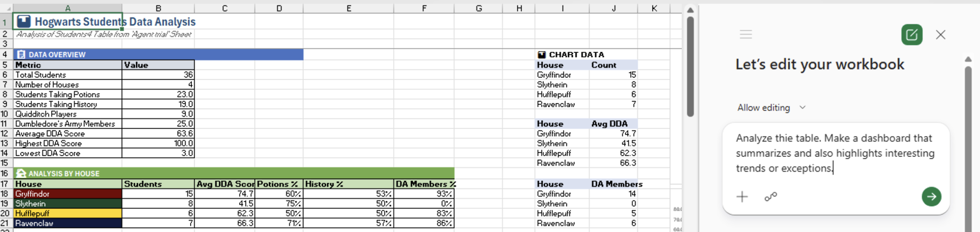
Task: Select the Hogwarts Students Data Analysis title cell
Action: coord(68,21)
